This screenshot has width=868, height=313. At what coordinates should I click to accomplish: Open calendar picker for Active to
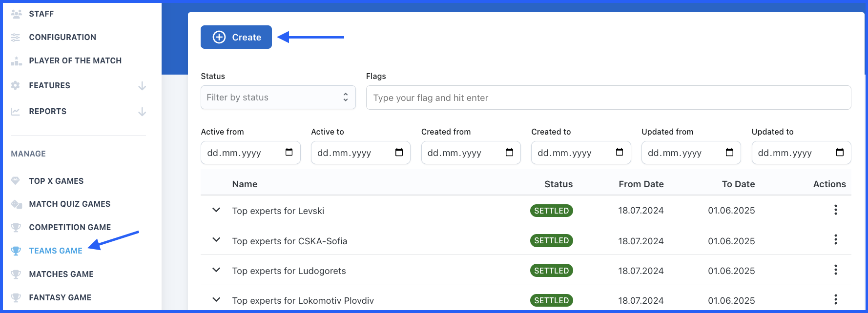tap(399, 153)
